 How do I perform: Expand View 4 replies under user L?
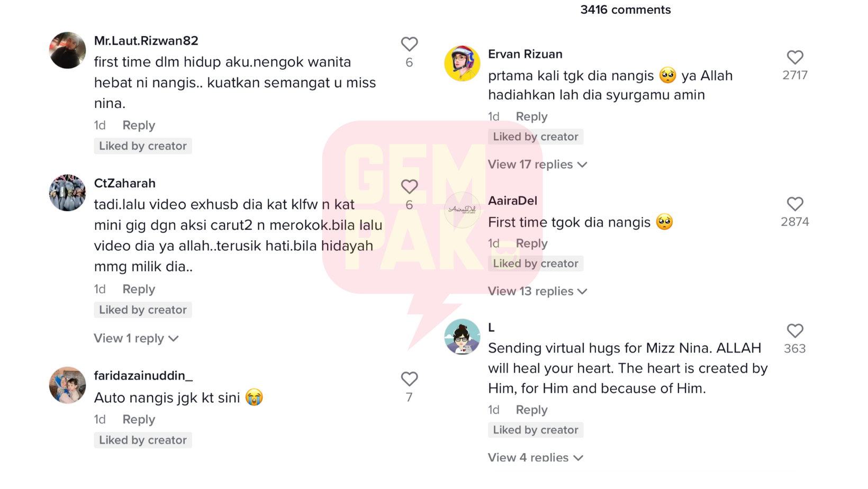tap(535, 457)
